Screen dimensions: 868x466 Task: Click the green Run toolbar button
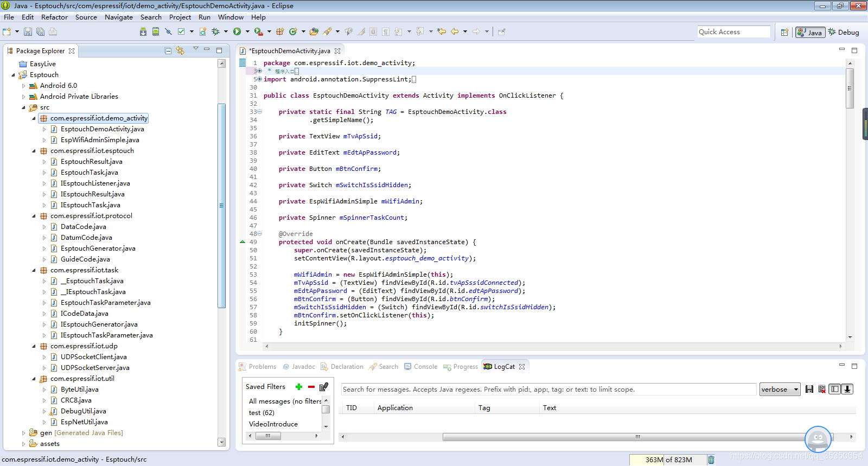click(x=237, y=32)
